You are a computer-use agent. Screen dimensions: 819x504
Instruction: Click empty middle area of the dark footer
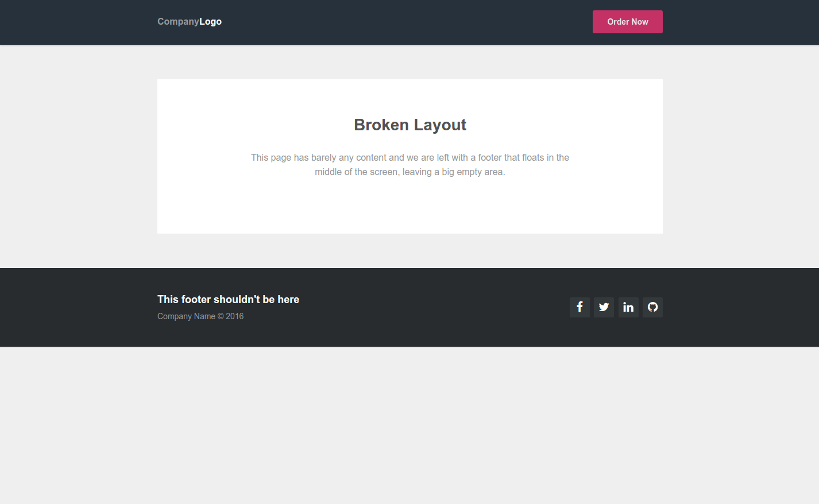tap(431, 307)
